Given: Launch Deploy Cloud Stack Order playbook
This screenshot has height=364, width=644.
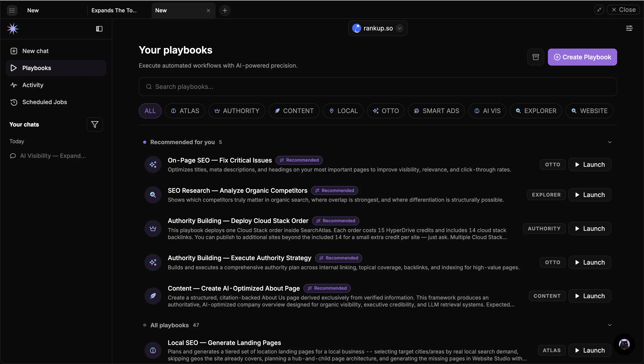Looking at the screenshot, I should (x=590, y=229).
